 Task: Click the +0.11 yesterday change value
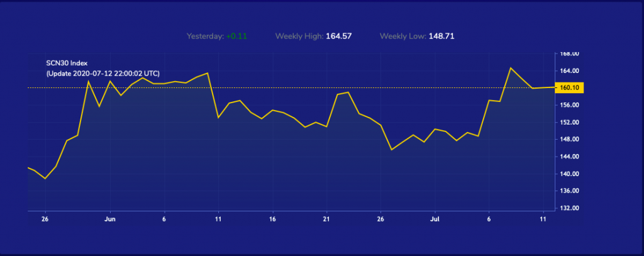pyautogui.click(x=236, y=36)
